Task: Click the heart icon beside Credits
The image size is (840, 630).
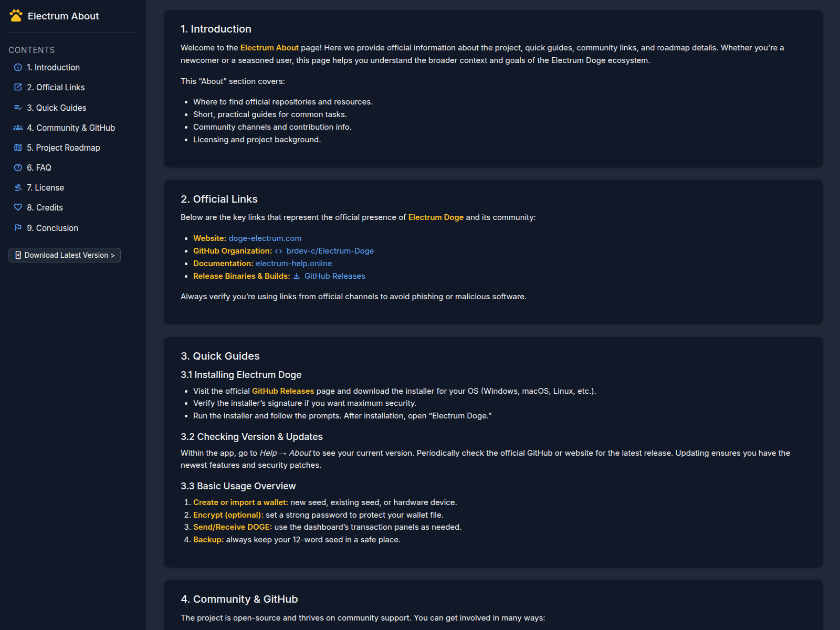Action: point(18,207)
